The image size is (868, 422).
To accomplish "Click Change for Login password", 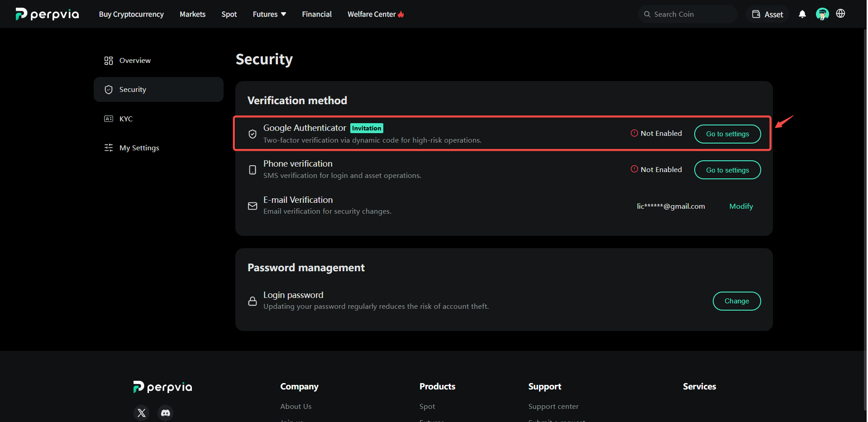I will pyautogui.click(x=736, y=301).
